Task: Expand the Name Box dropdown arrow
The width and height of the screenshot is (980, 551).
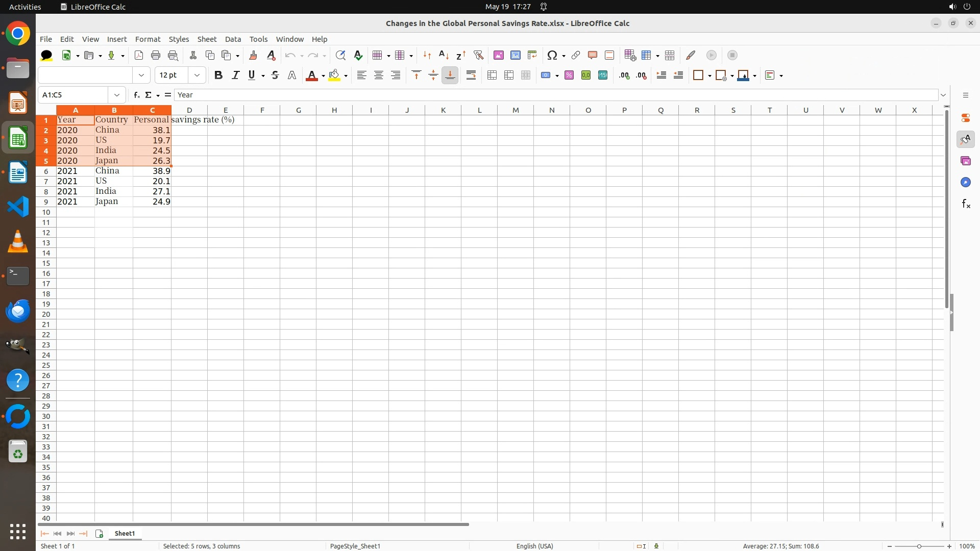Action: tap(117, 95)
